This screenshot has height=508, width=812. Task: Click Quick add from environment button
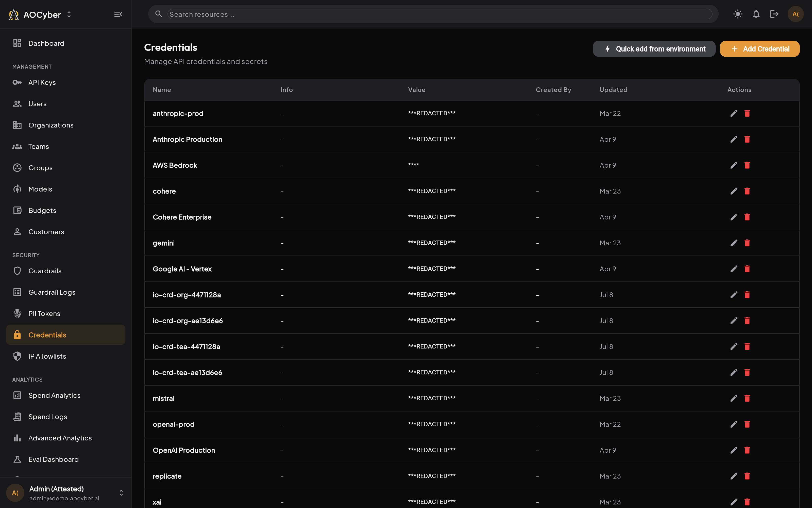(x=654, y=49)
